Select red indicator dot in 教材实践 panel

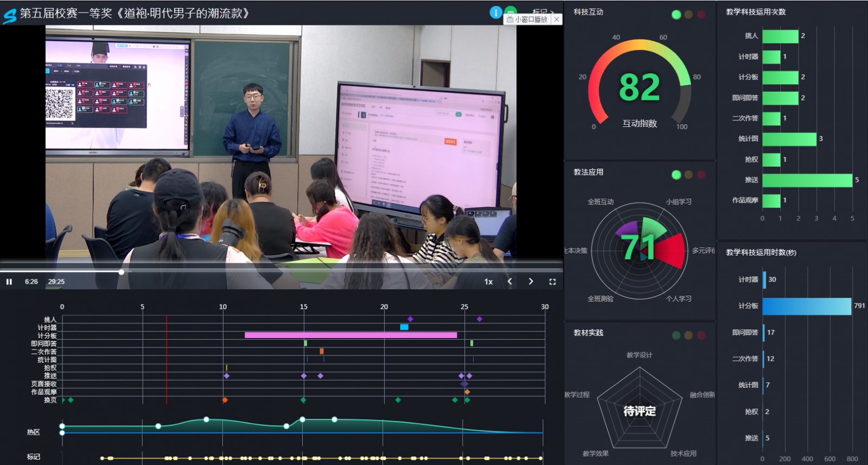701,335
